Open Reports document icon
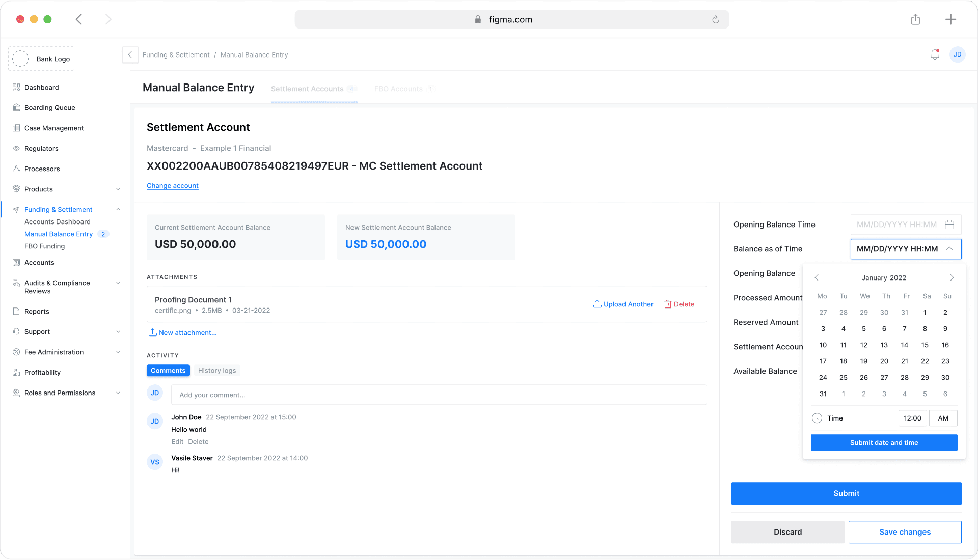978x560 pixels. [16, 311]
